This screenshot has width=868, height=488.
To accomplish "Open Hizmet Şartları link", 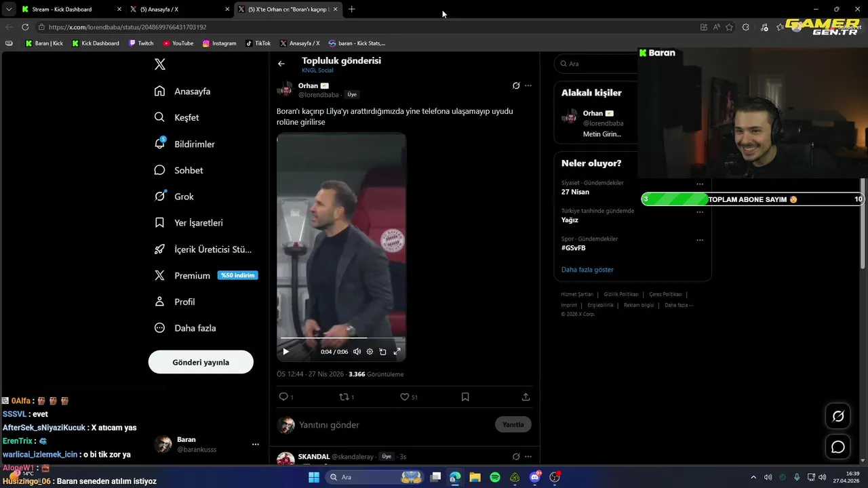I will (577, 294).
